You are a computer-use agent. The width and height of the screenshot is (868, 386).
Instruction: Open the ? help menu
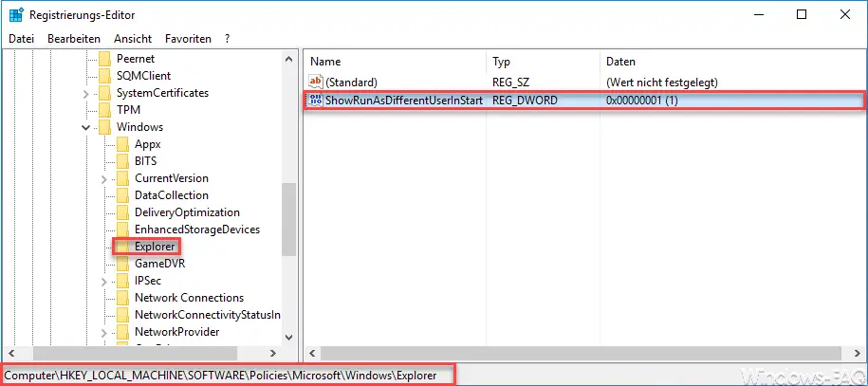coord(228,39)
